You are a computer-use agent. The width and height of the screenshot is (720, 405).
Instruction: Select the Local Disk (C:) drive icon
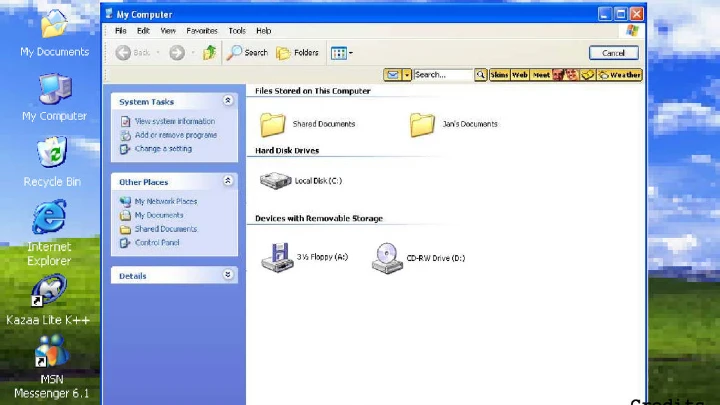[x=276, y=180]
